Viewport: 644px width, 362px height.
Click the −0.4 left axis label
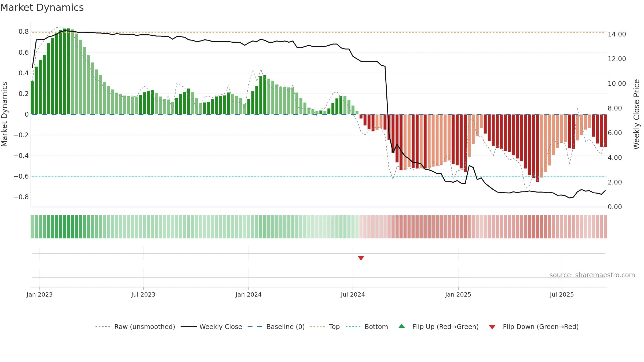[x=21, y=156]
